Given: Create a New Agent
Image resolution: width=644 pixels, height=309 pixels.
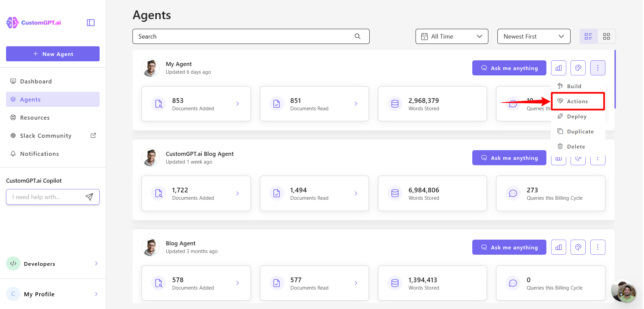Looking at the screenshot, I should 53,54.
